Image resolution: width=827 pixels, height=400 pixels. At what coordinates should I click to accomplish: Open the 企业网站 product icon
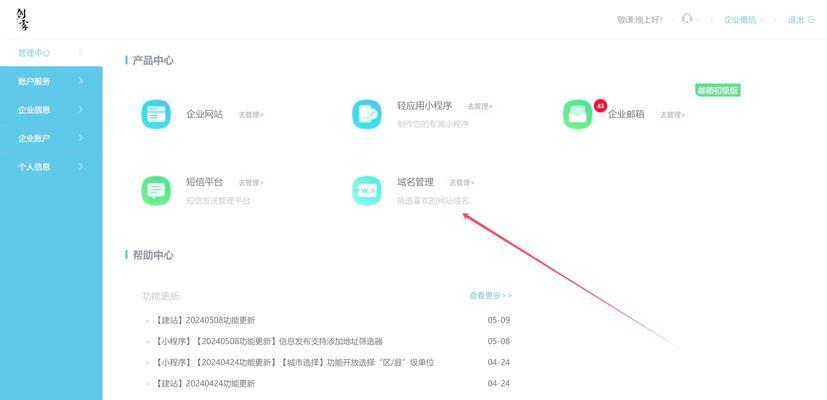tap(156, 114)
